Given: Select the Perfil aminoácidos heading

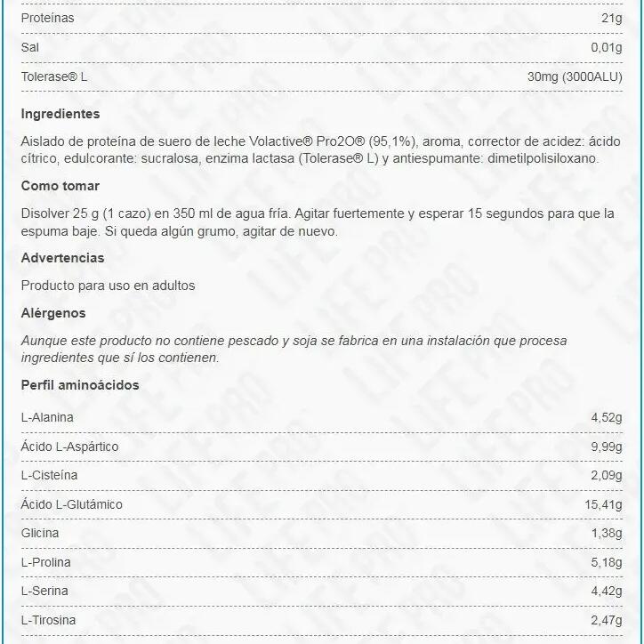Looking at the screenshot, I should click(79, 385).
